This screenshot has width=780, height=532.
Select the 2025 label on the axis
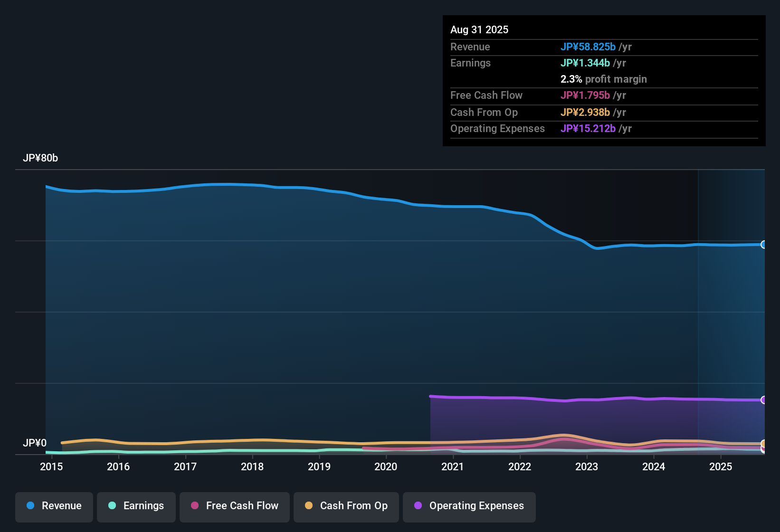click(x=721, y=466)
